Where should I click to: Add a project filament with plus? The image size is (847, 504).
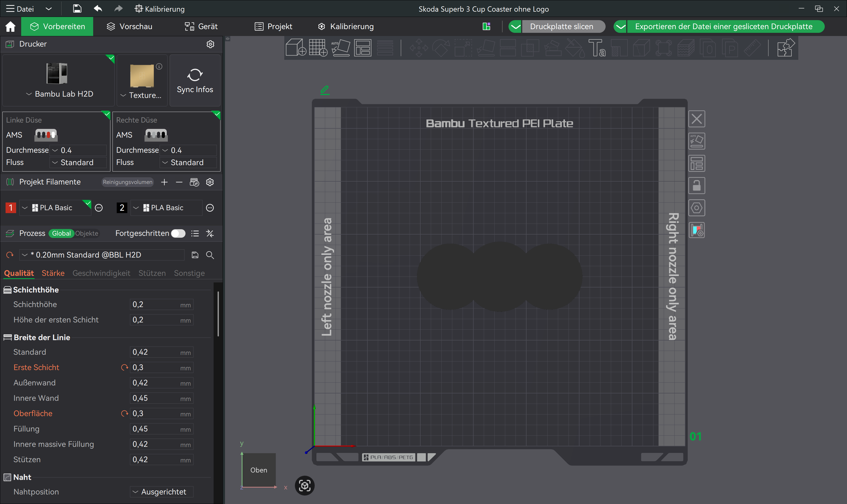(164, 182)
